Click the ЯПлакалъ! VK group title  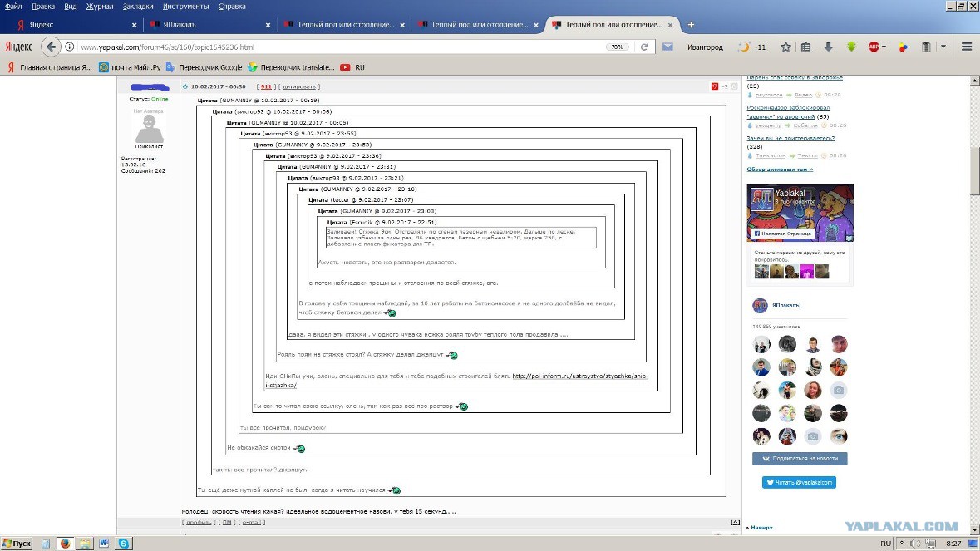786,306
